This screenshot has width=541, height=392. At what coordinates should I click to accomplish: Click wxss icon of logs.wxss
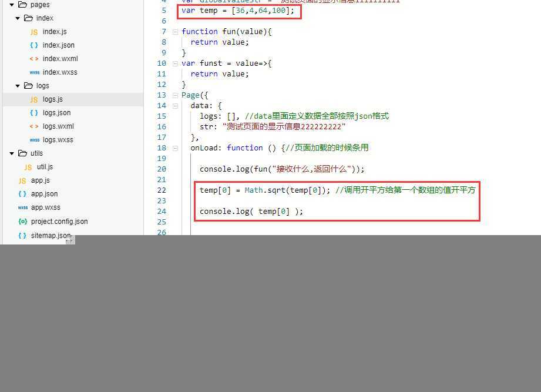[35, 140]
